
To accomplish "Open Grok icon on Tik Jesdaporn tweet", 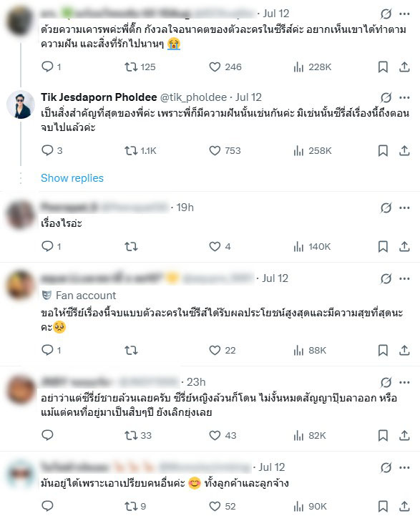I will pyautogui.click(x=386, y=97).
